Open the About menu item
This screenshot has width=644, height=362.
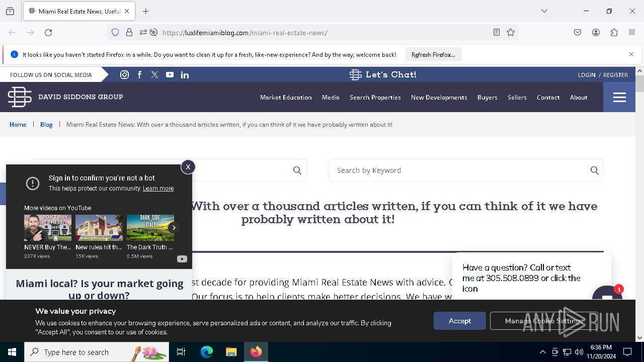(579, 97)
